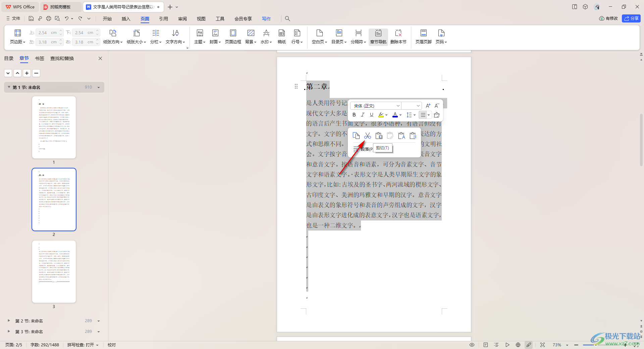The width and height of the screenshot is (644, 349).
Task: Increase font size in mini toolbar
Action: point(428,106)
